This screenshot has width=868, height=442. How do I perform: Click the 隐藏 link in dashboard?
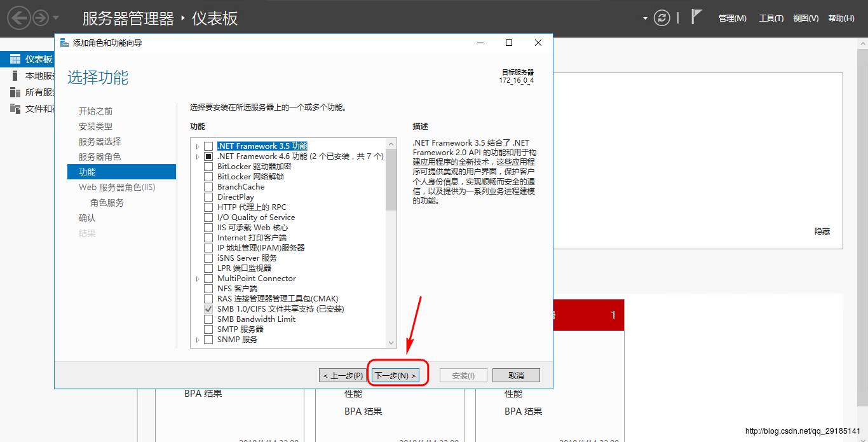(822, 231)
